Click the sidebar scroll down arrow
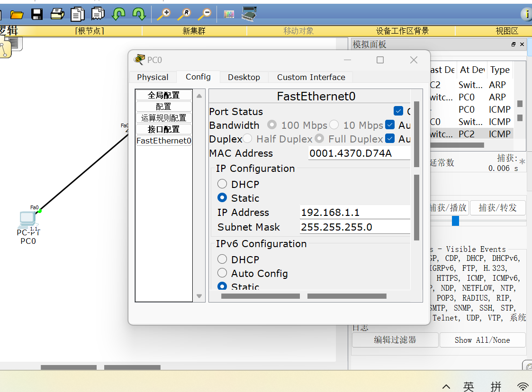This screenshot has height=392, width=532. click(x=199, y=296)
